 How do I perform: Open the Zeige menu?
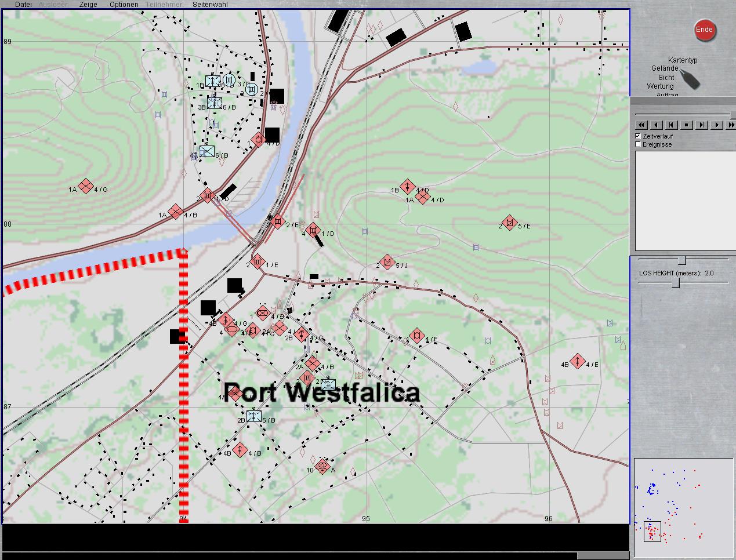[x=88, y=4]
